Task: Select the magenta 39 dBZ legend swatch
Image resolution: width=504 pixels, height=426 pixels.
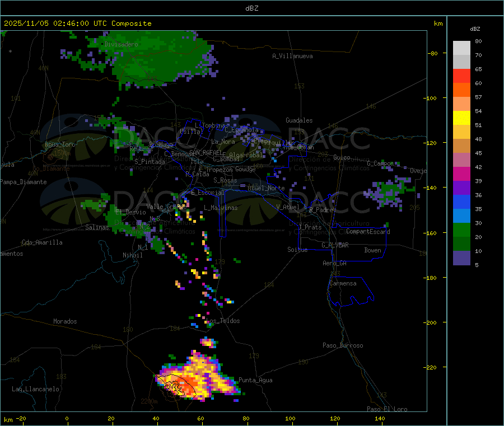Action: point(461,174)
